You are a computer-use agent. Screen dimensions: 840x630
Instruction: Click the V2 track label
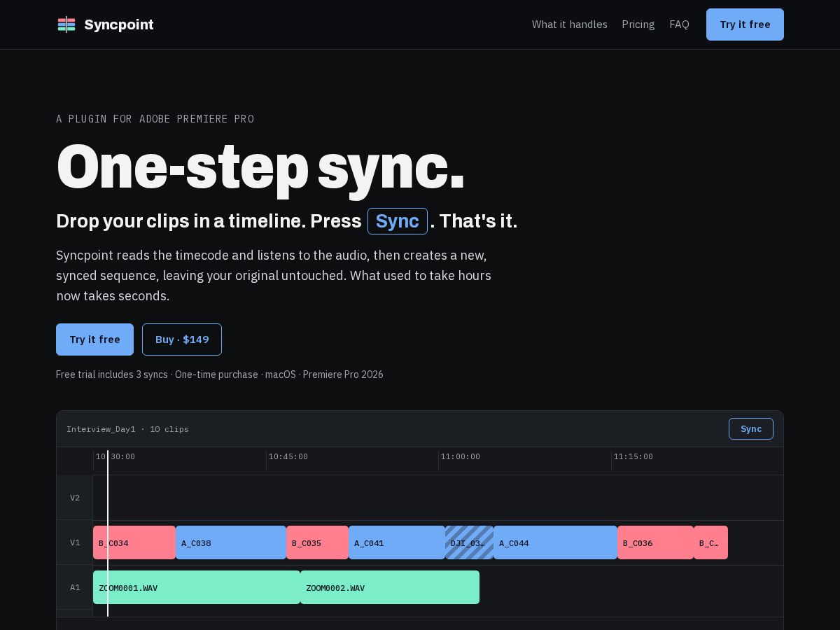[x=75, y=498]
